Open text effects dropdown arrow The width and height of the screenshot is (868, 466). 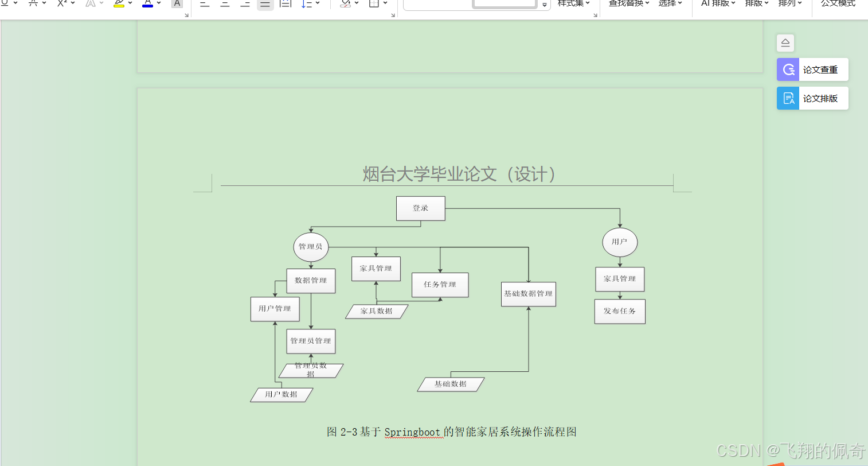[101, 3]
